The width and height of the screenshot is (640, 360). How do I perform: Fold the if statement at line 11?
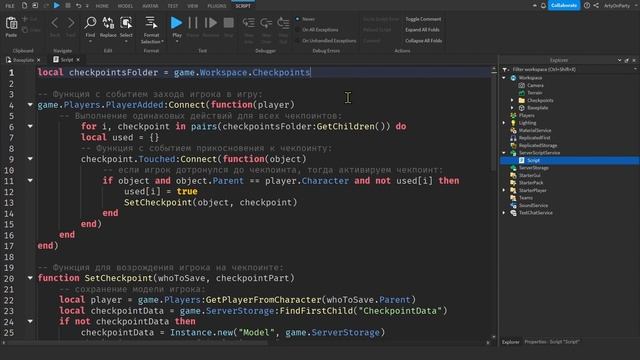pos(30,180)
